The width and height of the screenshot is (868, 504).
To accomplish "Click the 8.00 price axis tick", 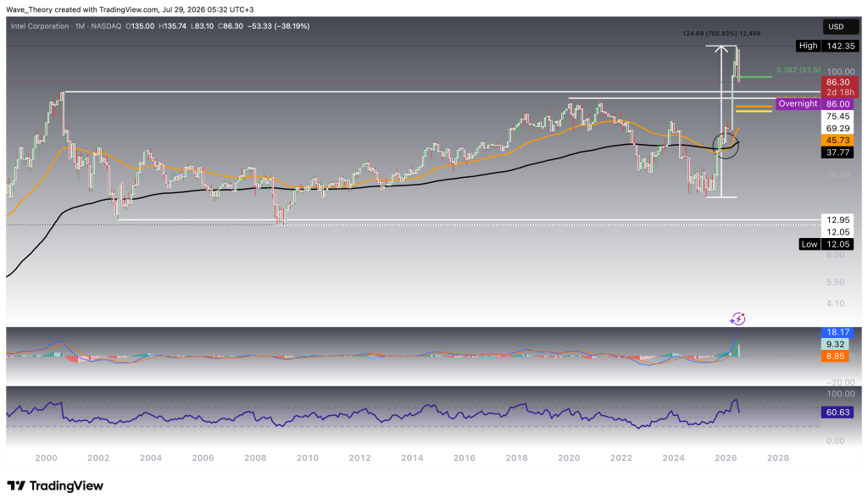I will click(835, 255).
